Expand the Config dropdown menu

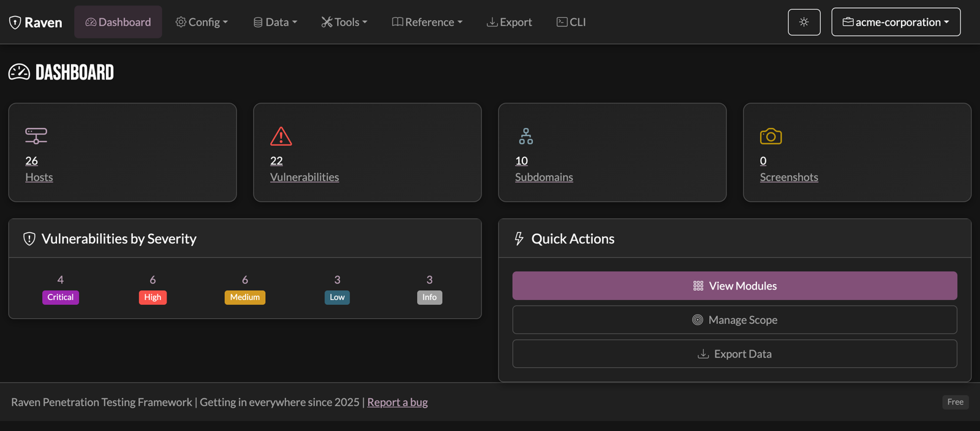click(202, 22)
